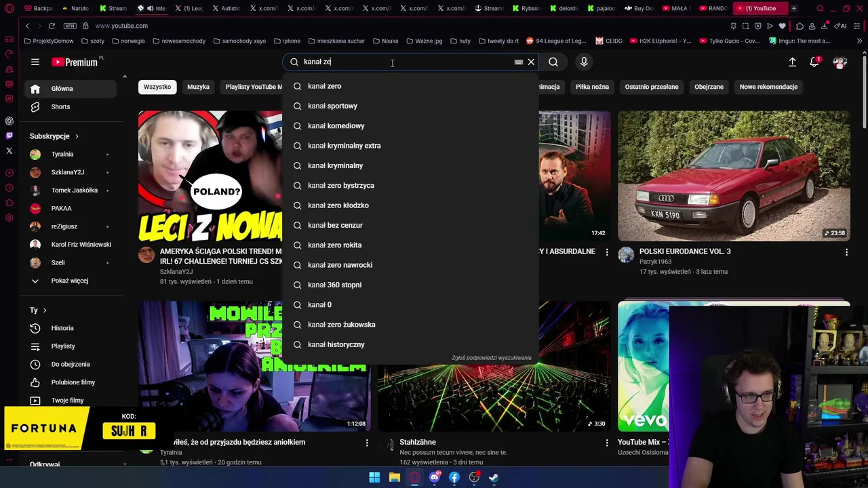868x488 pixels.
Task: Expand the Ty section chevron
Action: [45, 310]
